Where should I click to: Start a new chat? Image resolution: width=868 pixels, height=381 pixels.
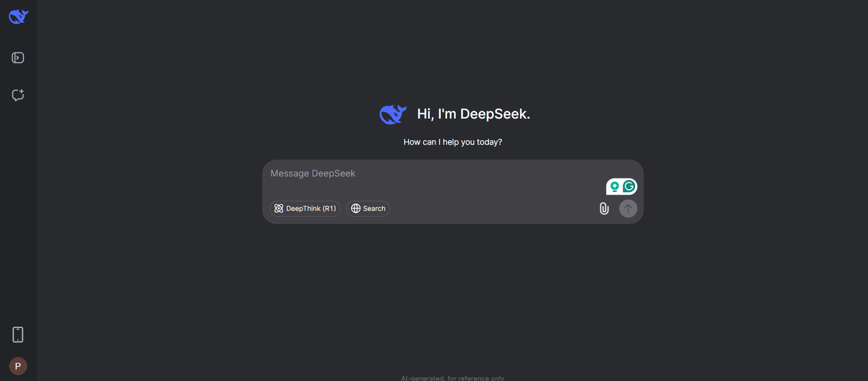[18, 95]
